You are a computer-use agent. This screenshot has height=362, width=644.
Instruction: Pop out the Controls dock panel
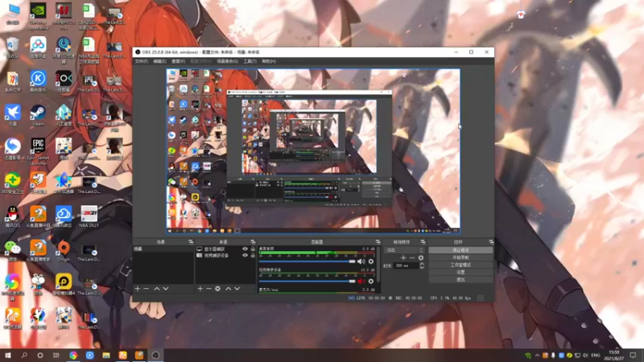coord(491,242)
